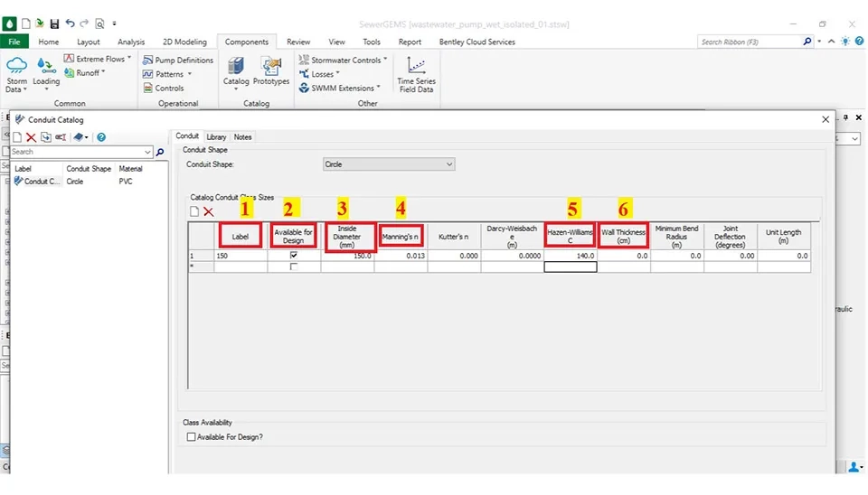
Task: Open the Conduit Shape dropdown
Action: click(389, 164)
